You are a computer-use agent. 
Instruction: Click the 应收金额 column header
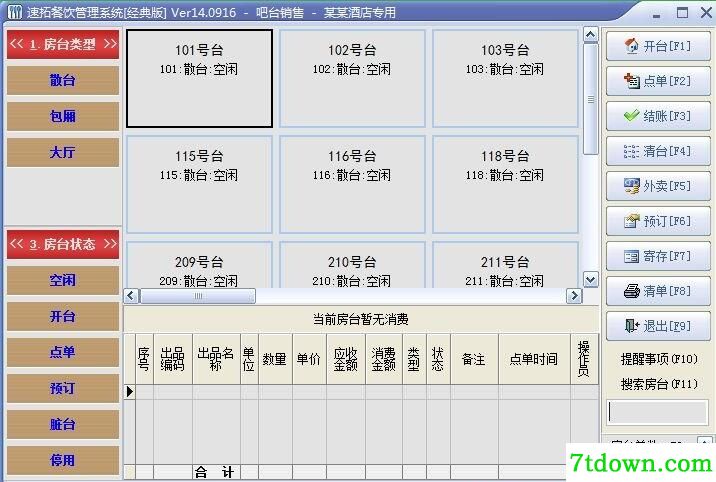click(346, 359)
